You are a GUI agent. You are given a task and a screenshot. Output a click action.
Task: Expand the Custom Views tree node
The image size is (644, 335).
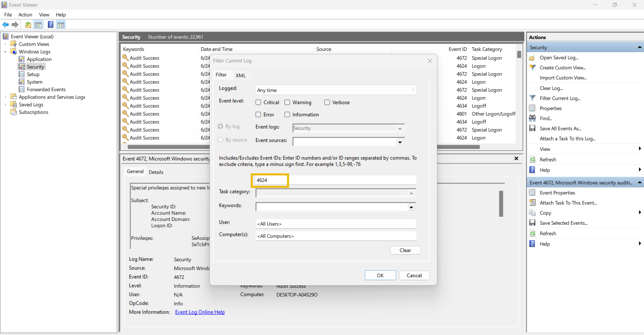pyautogui.click(x=5, y=44)
